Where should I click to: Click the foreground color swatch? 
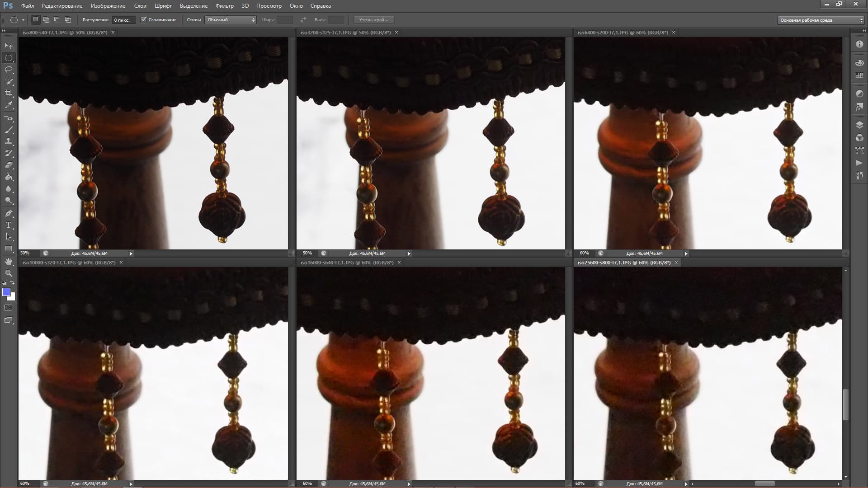point(6,292)
